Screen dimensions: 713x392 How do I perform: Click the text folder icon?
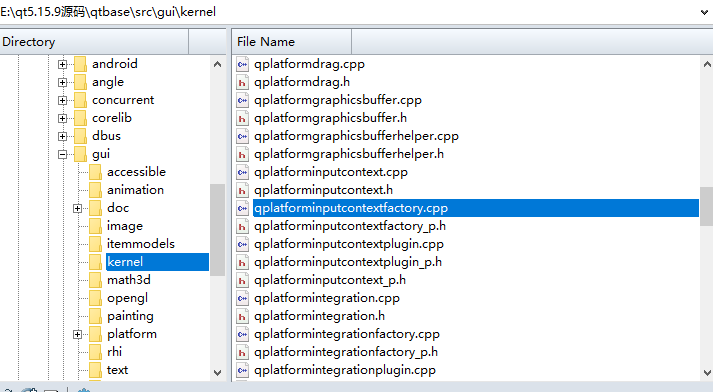click(x=95, y=370)
